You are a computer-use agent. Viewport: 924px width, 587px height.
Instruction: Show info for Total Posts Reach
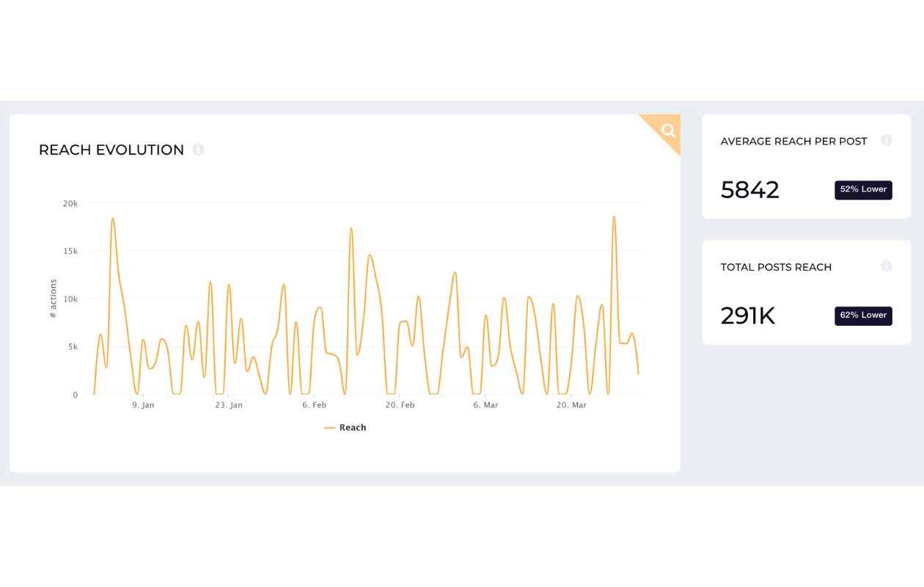click(886, 266)
